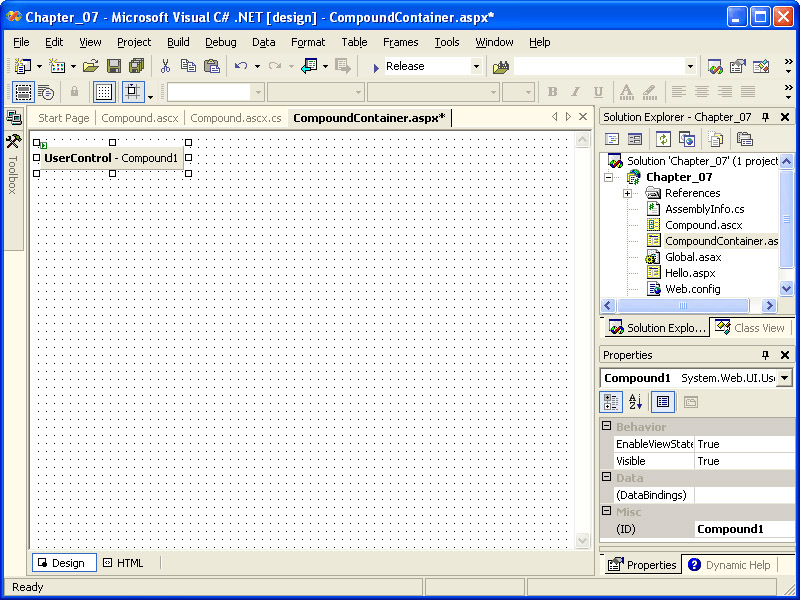Click the (ID) property value field
The image size is (800, 600).
pyautogui.click(x=744, y=529)
